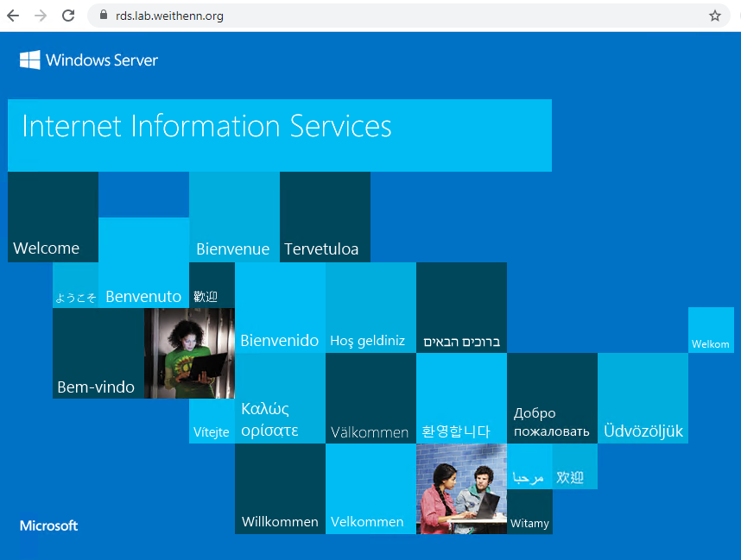Click the Windows Server header text
The height and width of the screenshot is (560, 741).
pos(102,60)
